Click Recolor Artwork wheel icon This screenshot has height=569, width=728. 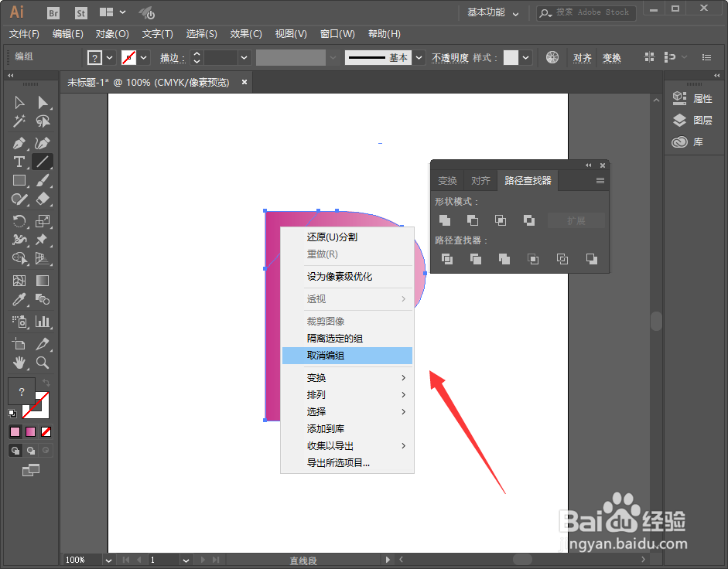[552, 57]
